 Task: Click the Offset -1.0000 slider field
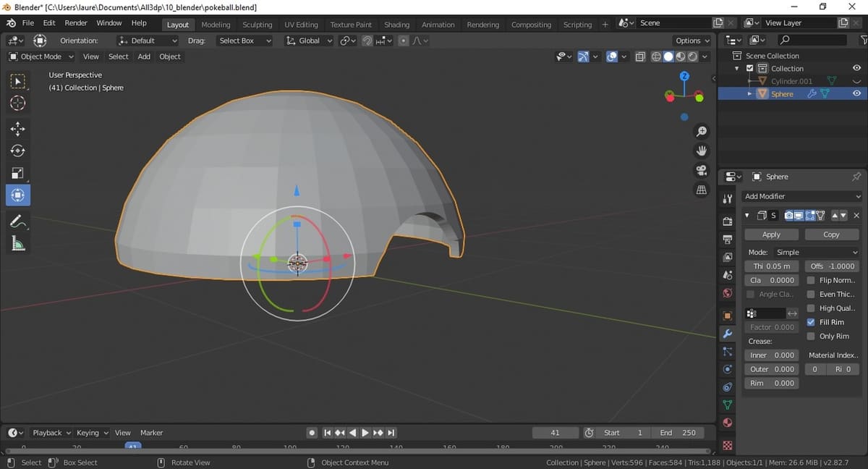pyautogui.click(x=832, y=266)
